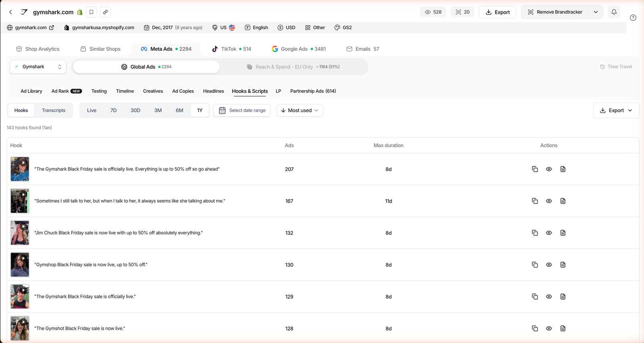
Task: Click Remove Brandtracker button
Action: tap(555, 12)
